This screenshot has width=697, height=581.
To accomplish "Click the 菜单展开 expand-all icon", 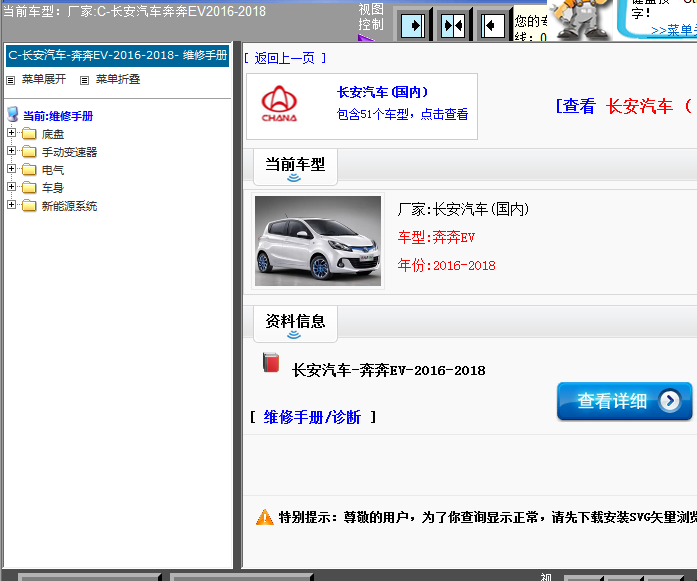I will pos(11,80).
